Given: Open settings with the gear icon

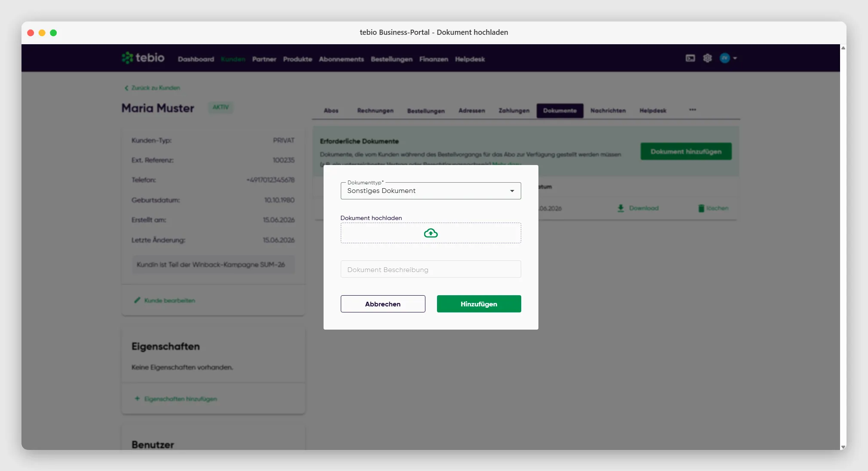Looking at the screenshot, I should [707, 58].
